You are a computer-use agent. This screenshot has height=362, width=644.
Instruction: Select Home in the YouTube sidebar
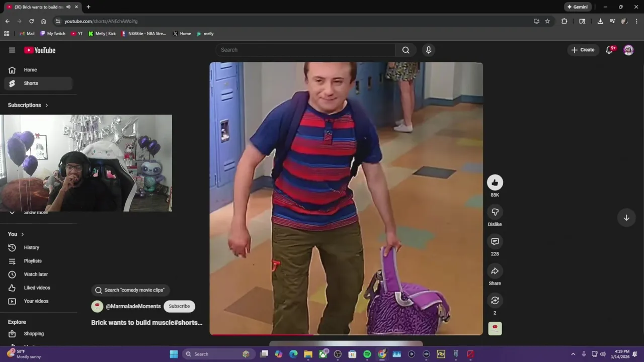(x=38, y=70)
